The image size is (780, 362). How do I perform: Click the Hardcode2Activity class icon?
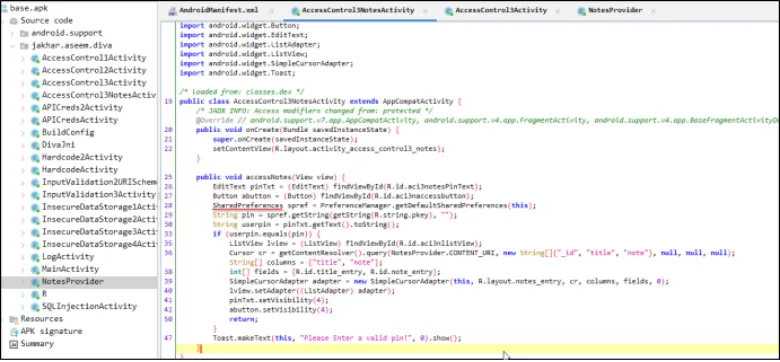pyautogui.click(x=35, y=158)
